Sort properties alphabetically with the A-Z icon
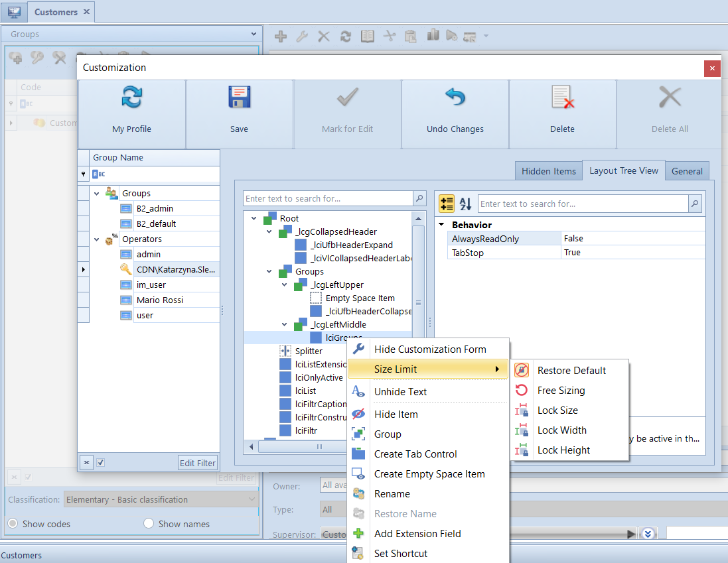 [465, 204]
